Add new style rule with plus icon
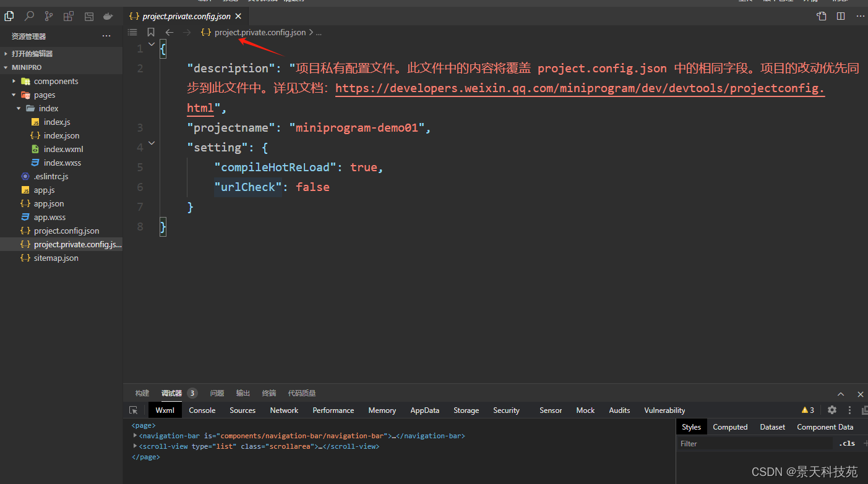The image size is (868, 484). (x=865, y=443)
